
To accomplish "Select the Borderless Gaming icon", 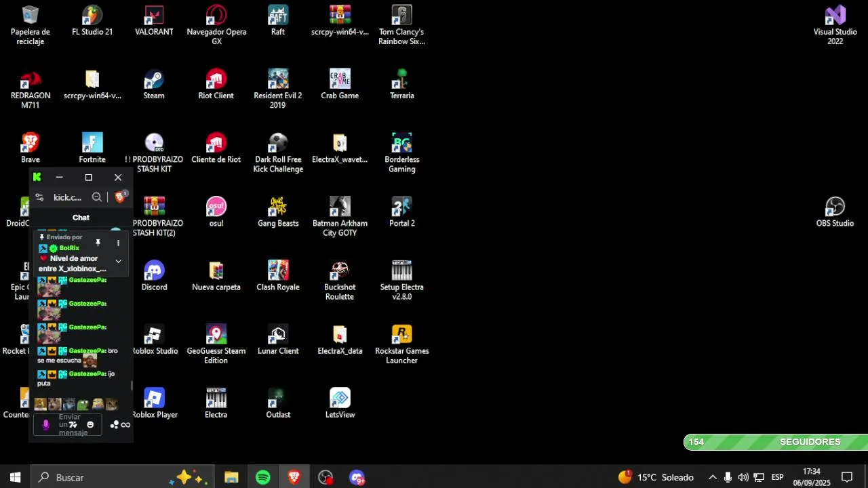I will [x=402, y=153].
